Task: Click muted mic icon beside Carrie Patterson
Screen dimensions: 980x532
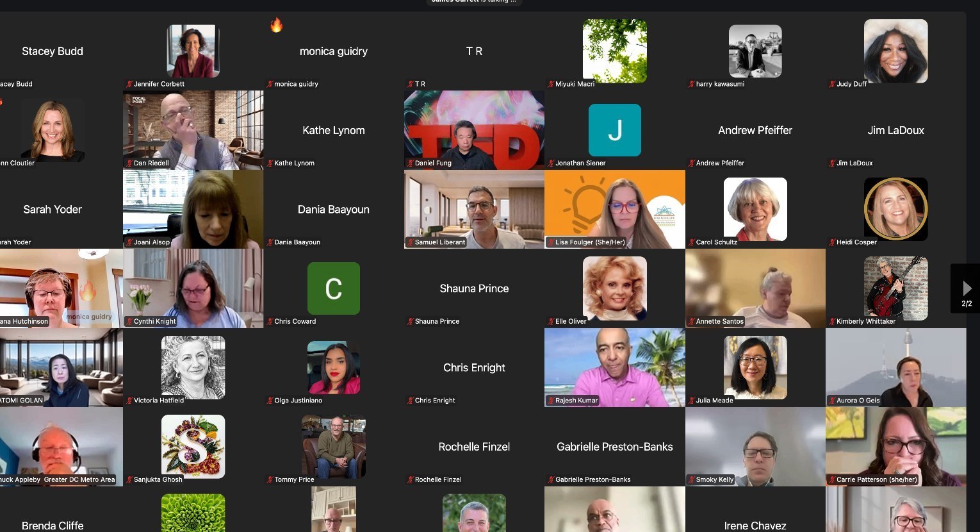Action: click(x=832, y=479)
